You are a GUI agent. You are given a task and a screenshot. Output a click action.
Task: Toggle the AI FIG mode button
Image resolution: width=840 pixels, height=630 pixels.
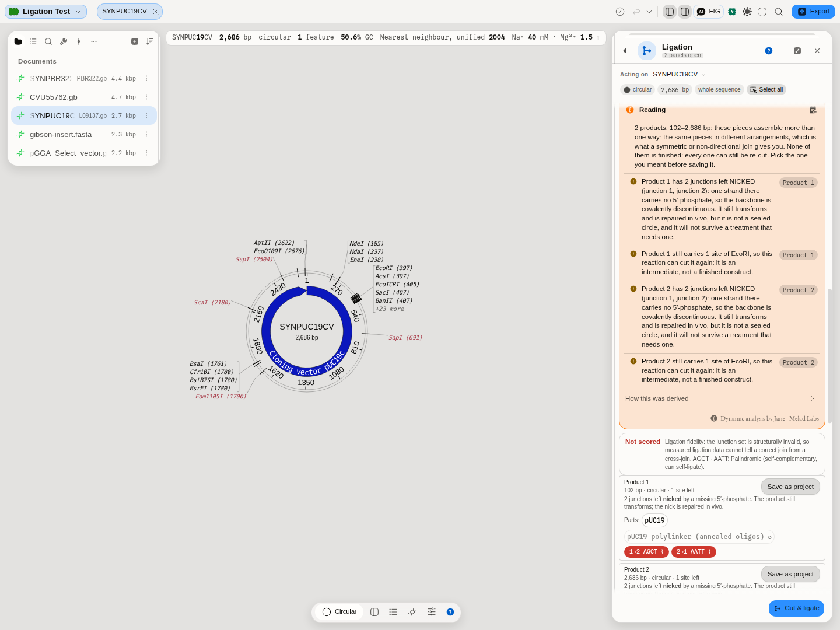coord(709,12)
